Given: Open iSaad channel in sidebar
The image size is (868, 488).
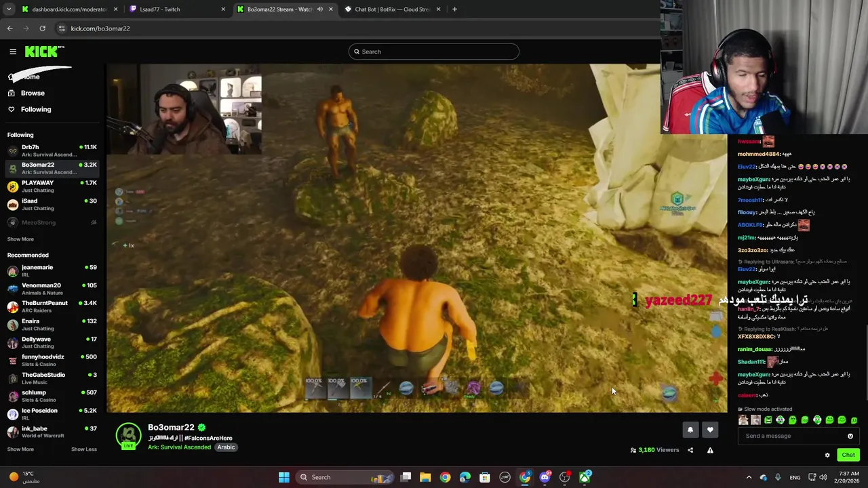Looking at the screenshot, I should (x=52, y=204).
